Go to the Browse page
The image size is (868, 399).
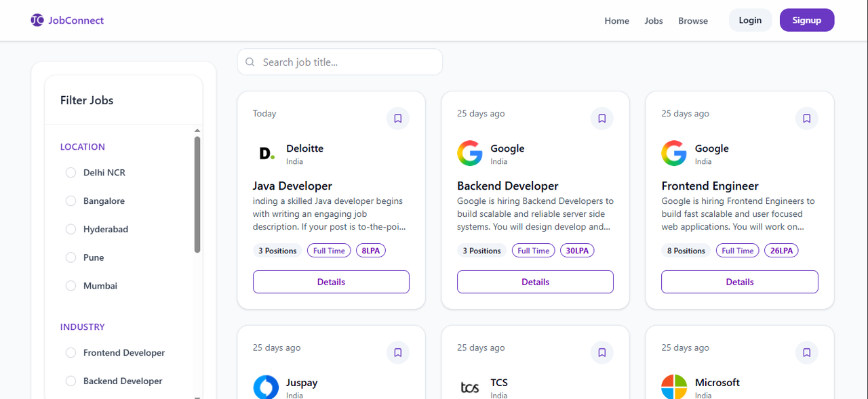click(693, 21)
